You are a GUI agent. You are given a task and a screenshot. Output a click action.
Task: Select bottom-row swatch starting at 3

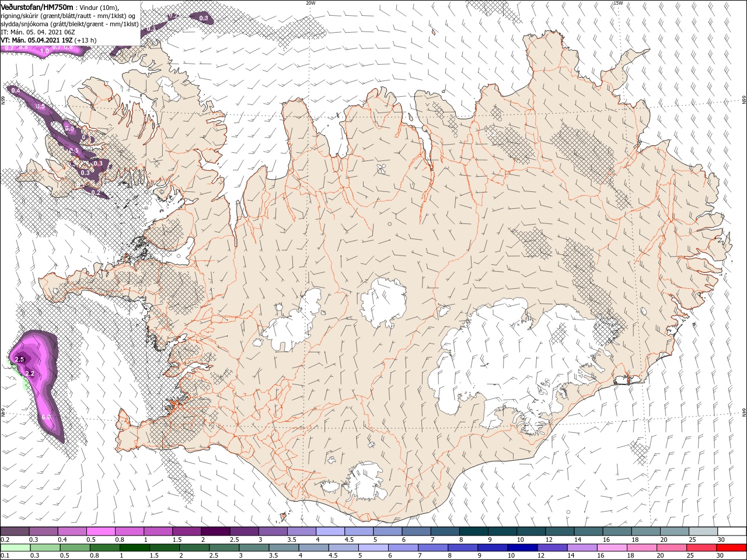point(253,548)
